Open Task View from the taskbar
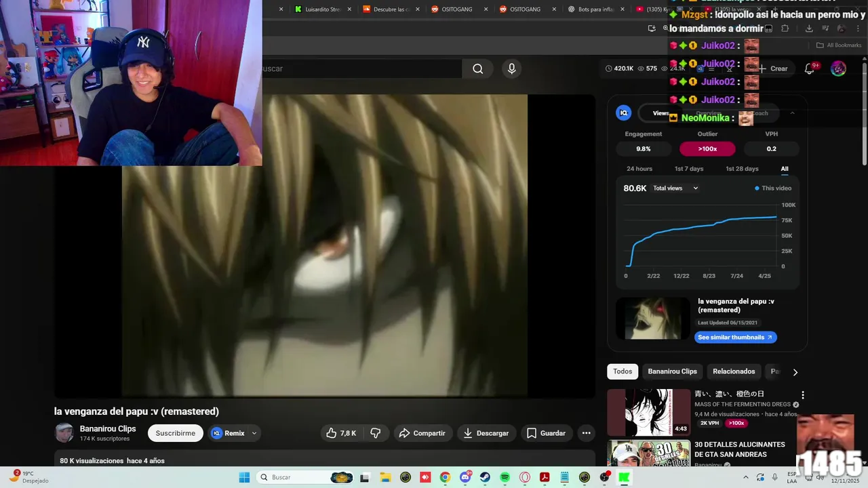The width and height of the screenshot is (868, 488). 365,477
